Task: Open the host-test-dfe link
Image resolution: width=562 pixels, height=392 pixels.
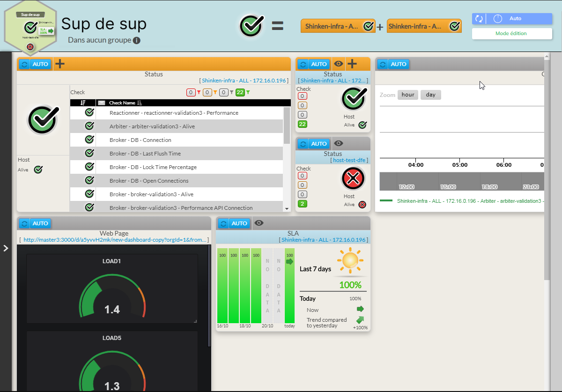Action: point(349,160)
